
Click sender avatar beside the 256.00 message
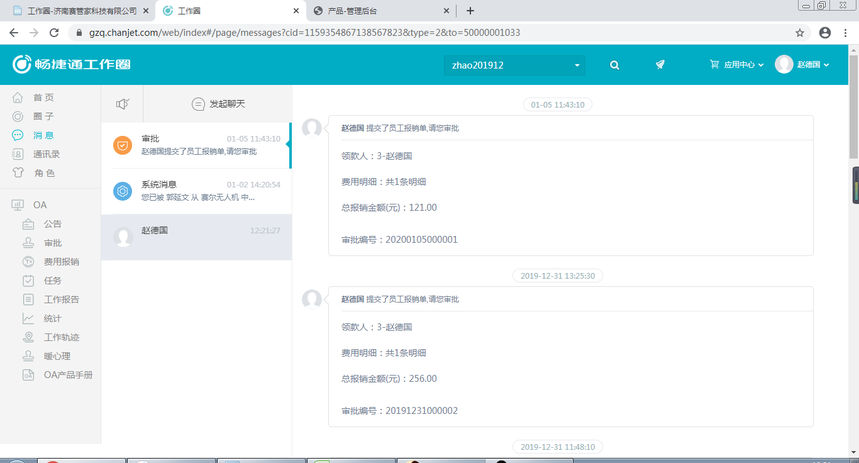point(312,299)
